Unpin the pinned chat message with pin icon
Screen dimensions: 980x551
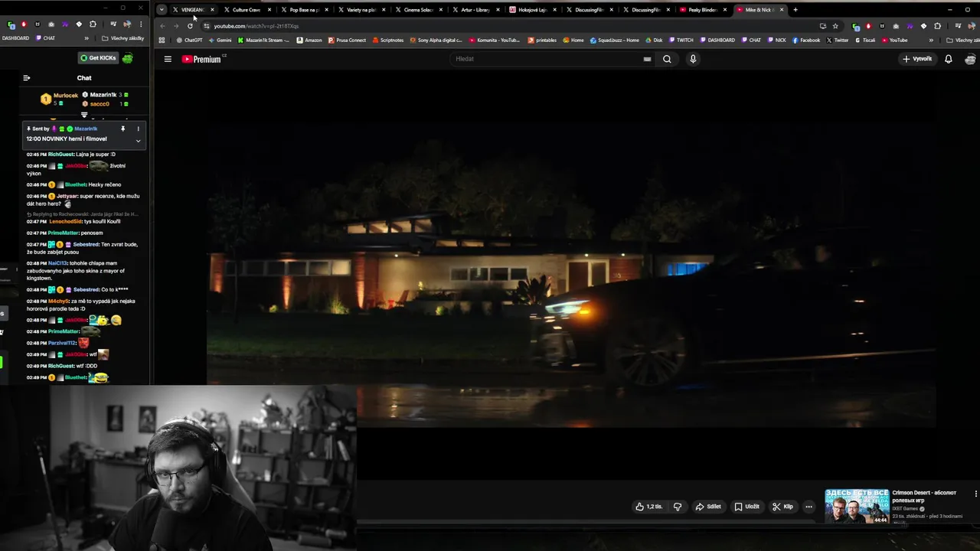[x=122, y=129]
